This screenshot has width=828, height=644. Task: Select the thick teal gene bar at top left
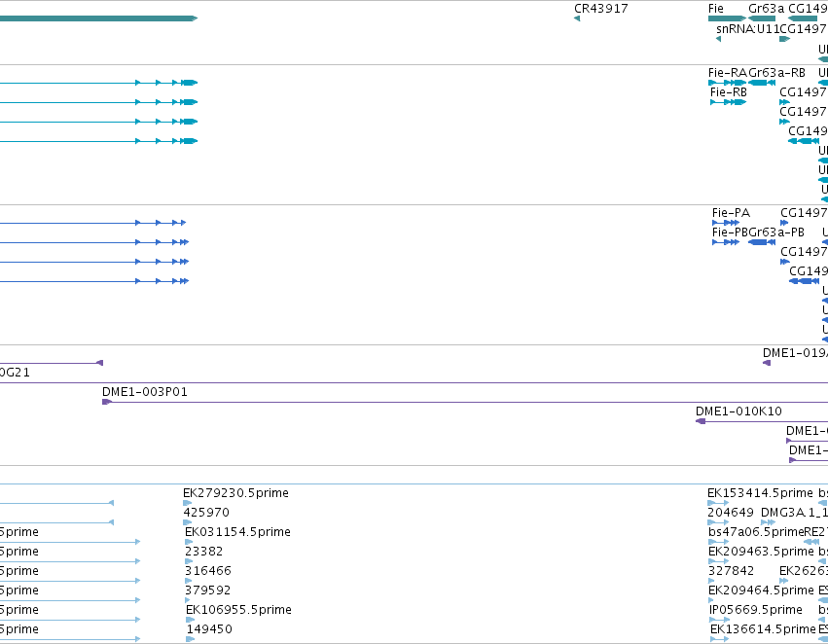[98, 18]
